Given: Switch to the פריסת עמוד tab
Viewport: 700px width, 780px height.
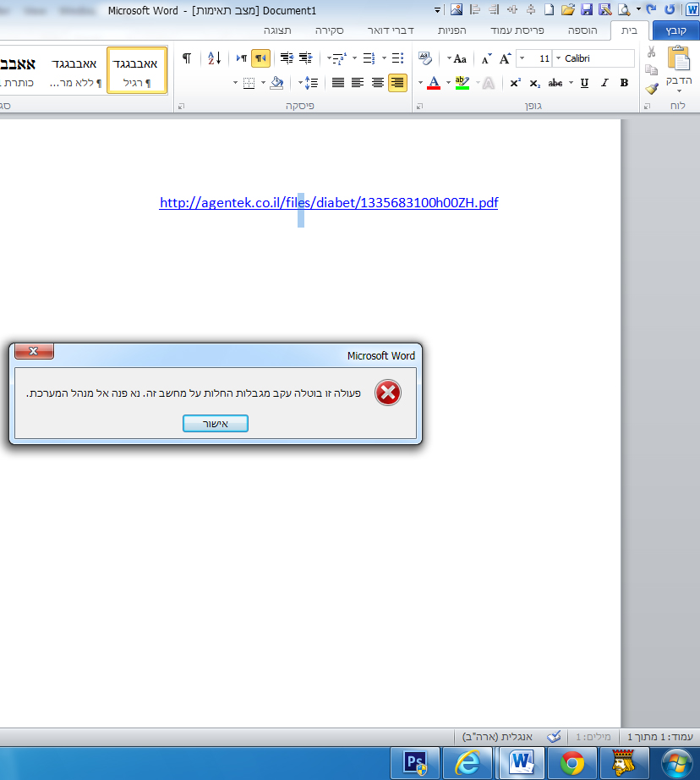Looking at the screenshot, I should click(x=517, y=30).
